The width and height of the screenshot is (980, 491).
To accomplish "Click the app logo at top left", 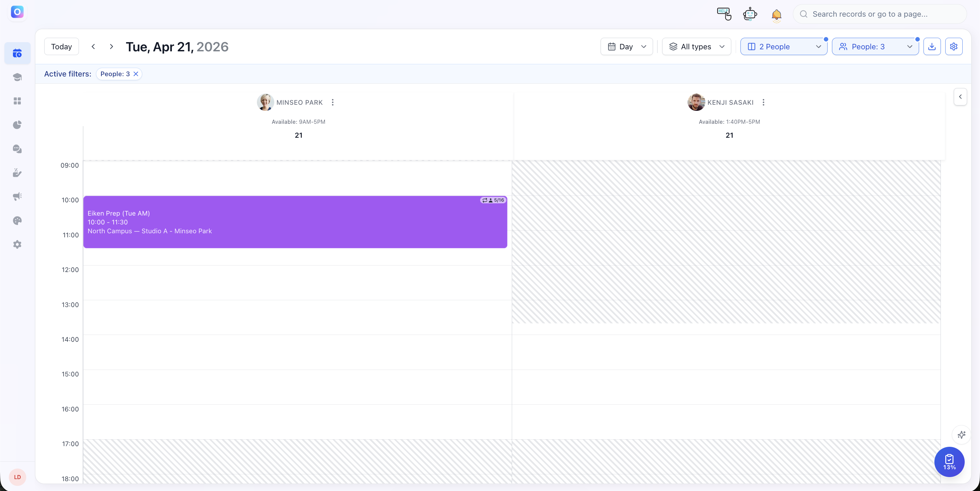I will point(17,12).
